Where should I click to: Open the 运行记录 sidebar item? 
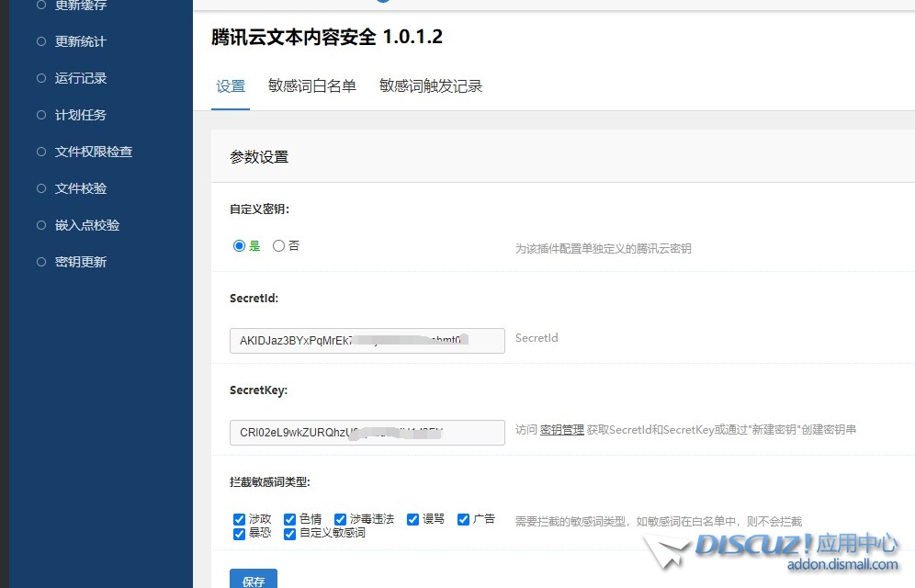point(78,78)
